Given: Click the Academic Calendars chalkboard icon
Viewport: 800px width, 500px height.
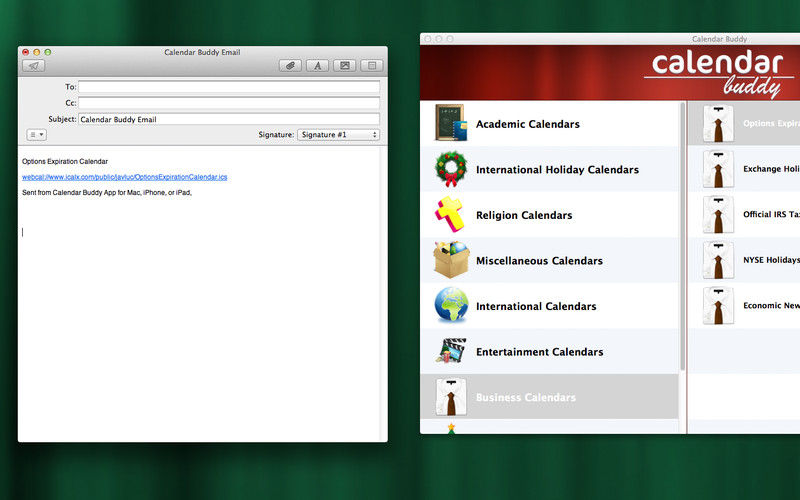Looking at the screenshot, I should (451, 123).
